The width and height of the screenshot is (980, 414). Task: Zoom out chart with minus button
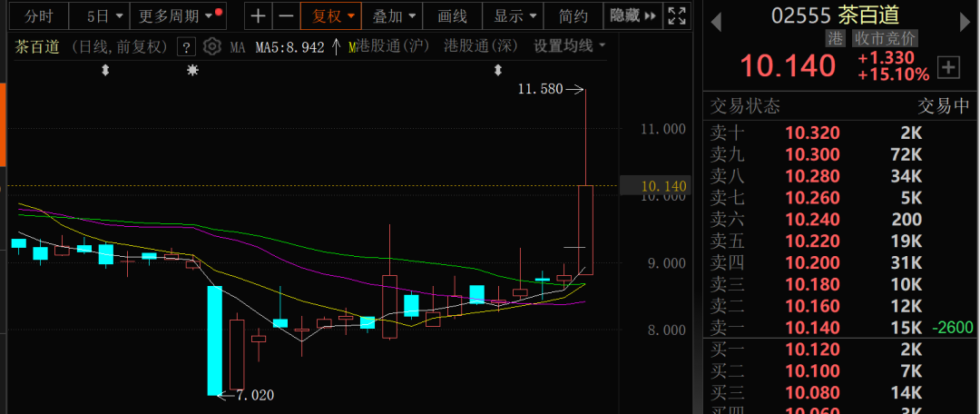point(286,15)
